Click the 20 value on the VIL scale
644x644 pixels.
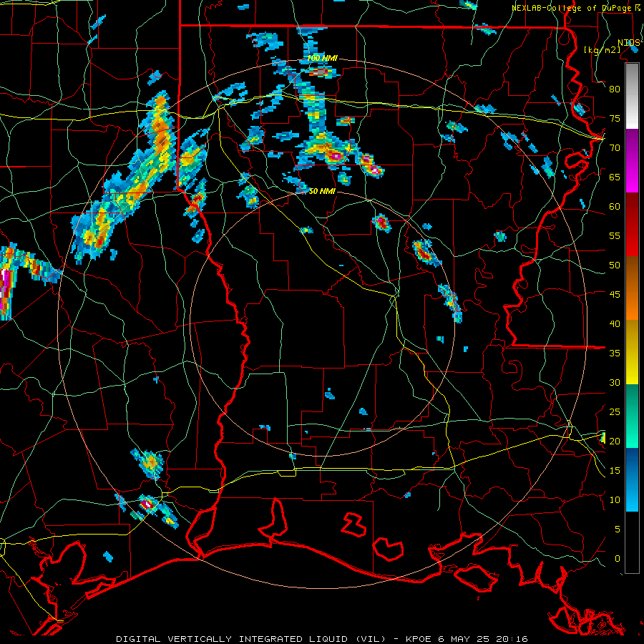[615, 441]
